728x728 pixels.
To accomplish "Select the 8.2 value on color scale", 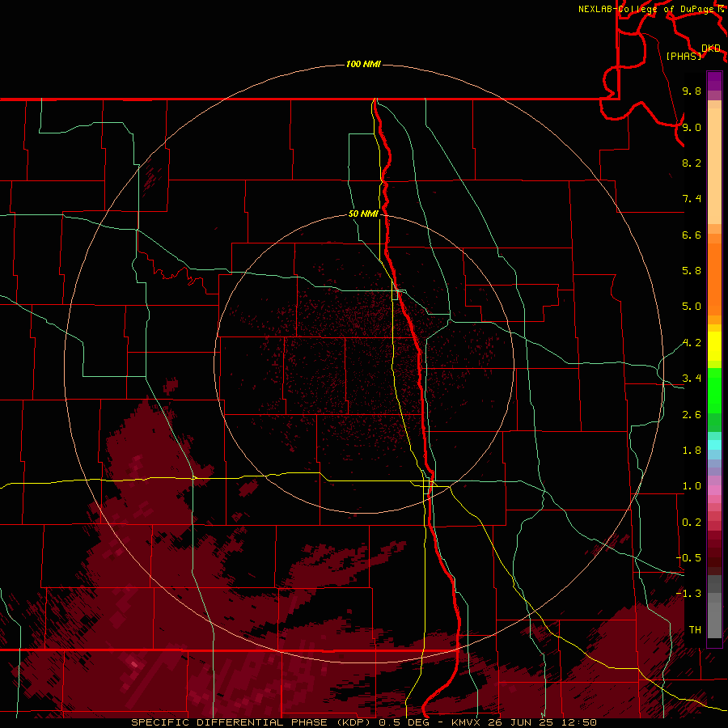I will click(692, 163).
